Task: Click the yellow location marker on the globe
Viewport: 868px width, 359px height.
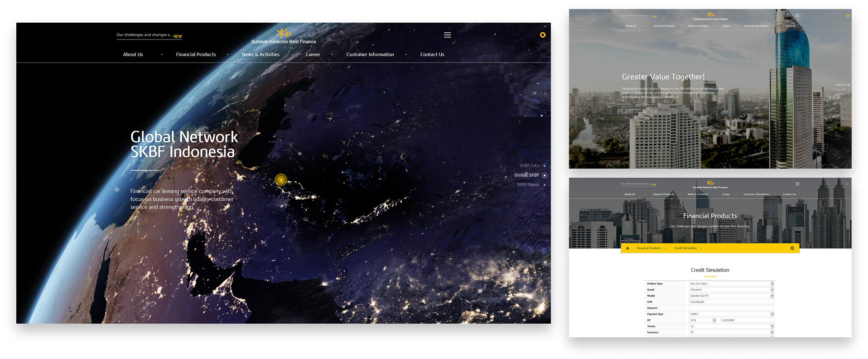Action: tap(281, 180)
